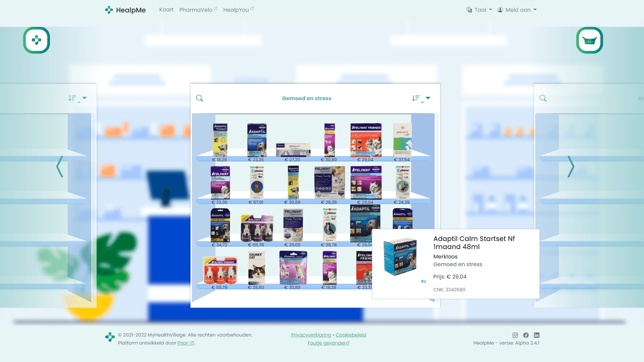
Task: Open the Foutje gevonden? link
Action: (x=329, y=343)
